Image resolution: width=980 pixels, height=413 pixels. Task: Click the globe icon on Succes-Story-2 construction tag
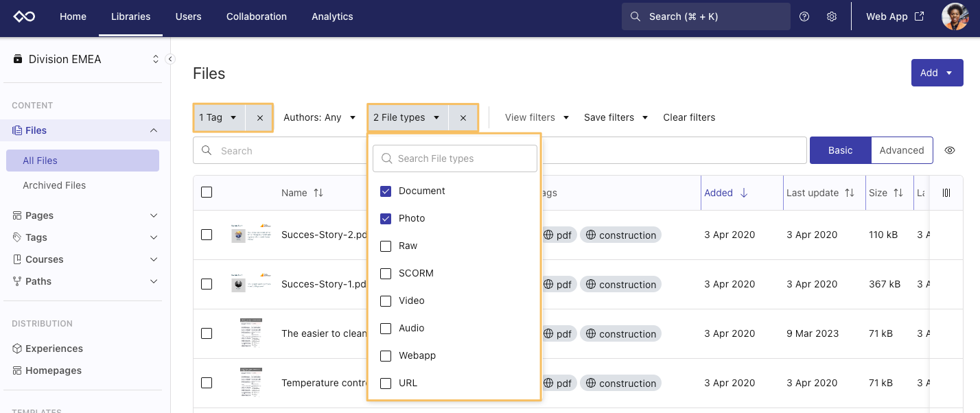590,235
